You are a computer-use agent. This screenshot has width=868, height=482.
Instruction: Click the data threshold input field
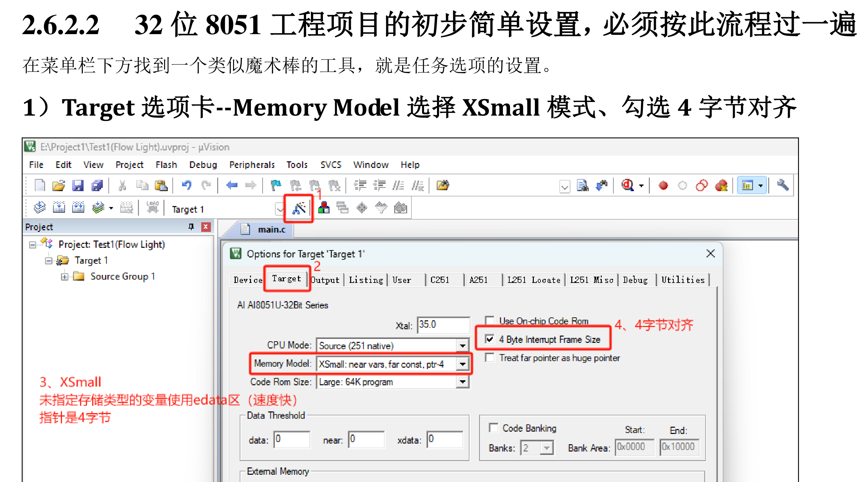(x=292, y=439)
